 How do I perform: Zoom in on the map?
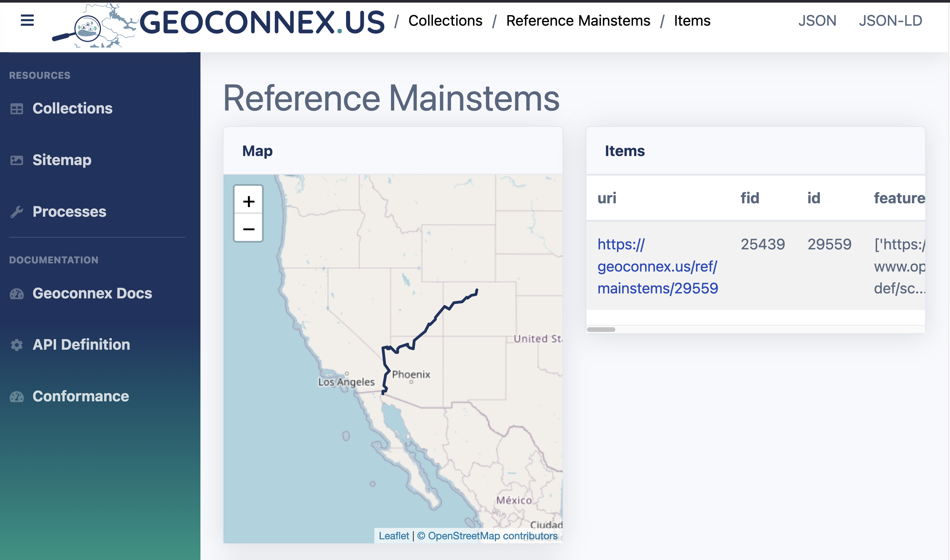tap(248, 201)
